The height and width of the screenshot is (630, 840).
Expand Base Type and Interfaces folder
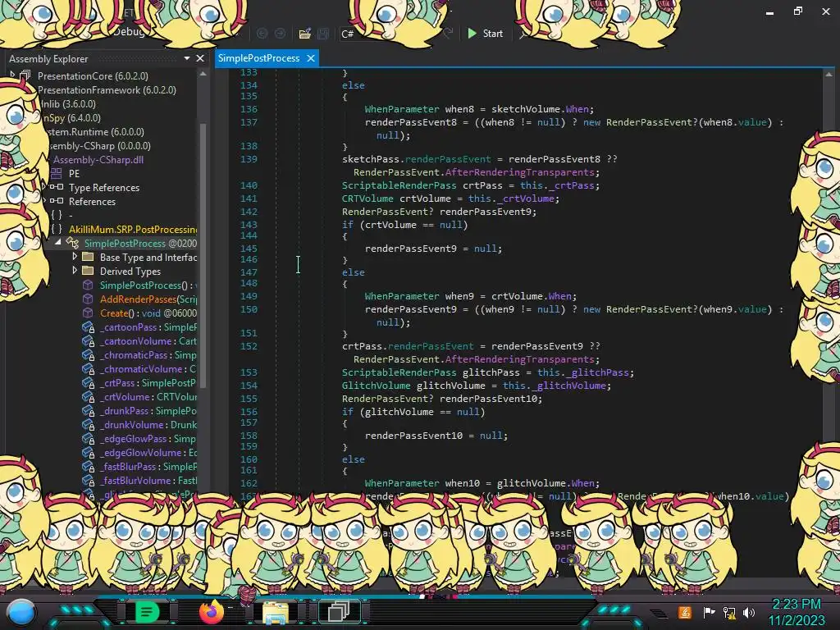point(75,257)
